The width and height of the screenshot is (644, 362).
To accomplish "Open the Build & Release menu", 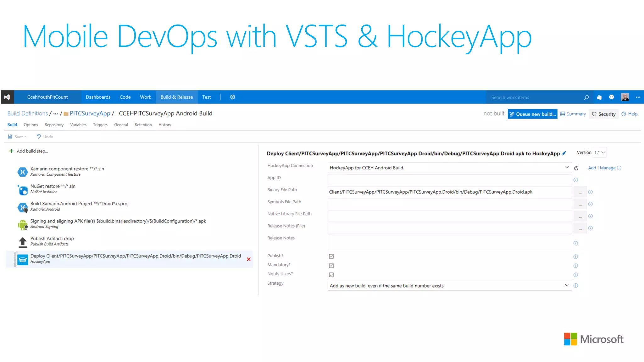I will click(x=177, y=97).
